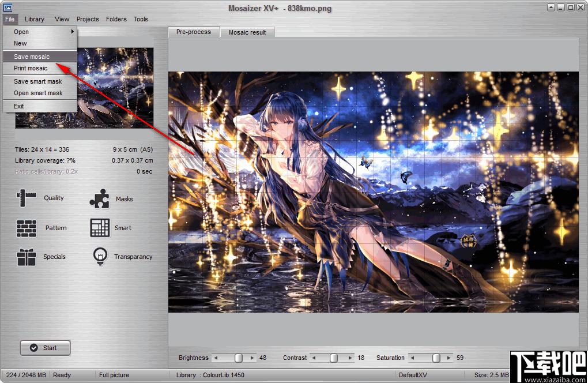Click the source image thumbnail preview
The image size is (588, 383).
coord(115,88)
